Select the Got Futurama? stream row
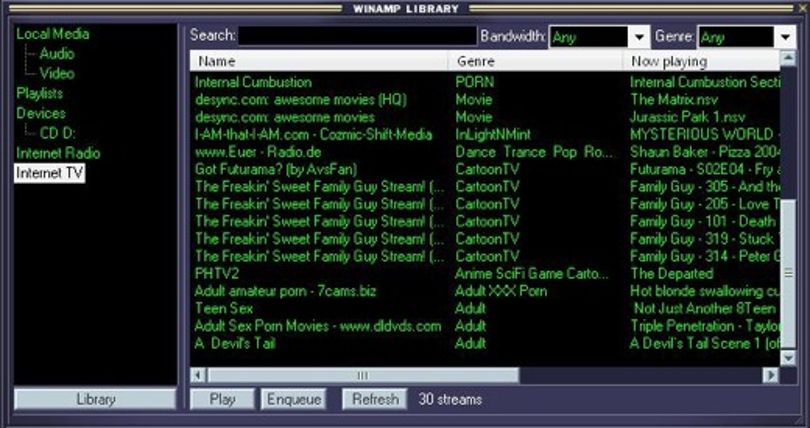The image size is (810, 428). (485, 169)
